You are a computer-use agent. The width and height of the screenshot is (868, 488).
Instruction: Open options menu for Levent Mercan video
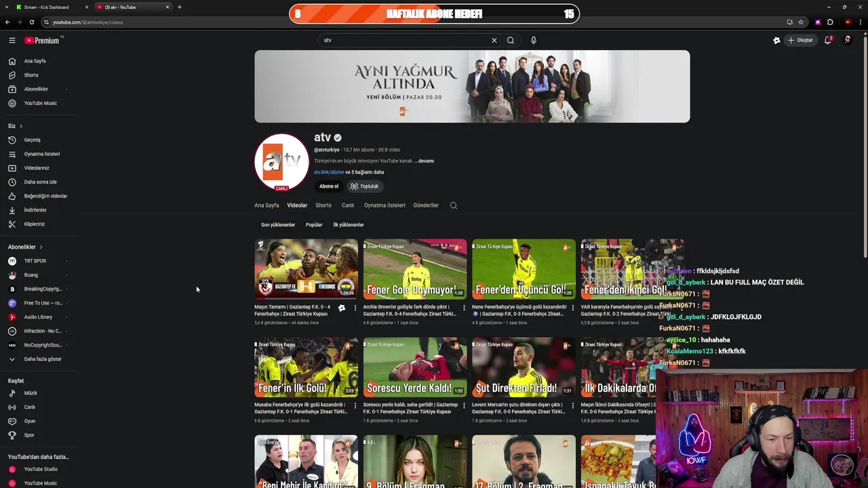click(x=573, y=406)
